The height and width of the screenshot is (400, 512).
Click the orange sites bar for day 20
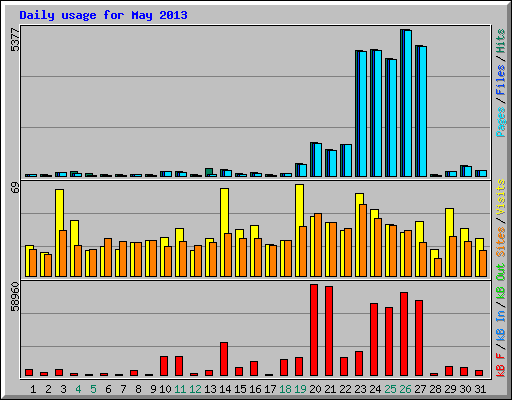[318, 245]
